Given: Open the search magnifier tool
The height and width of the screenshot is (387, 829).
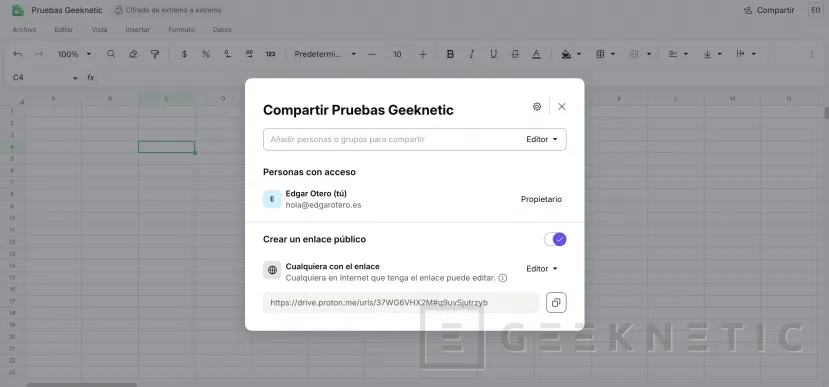Looking at the screenshot, I should tap(111, 54).
